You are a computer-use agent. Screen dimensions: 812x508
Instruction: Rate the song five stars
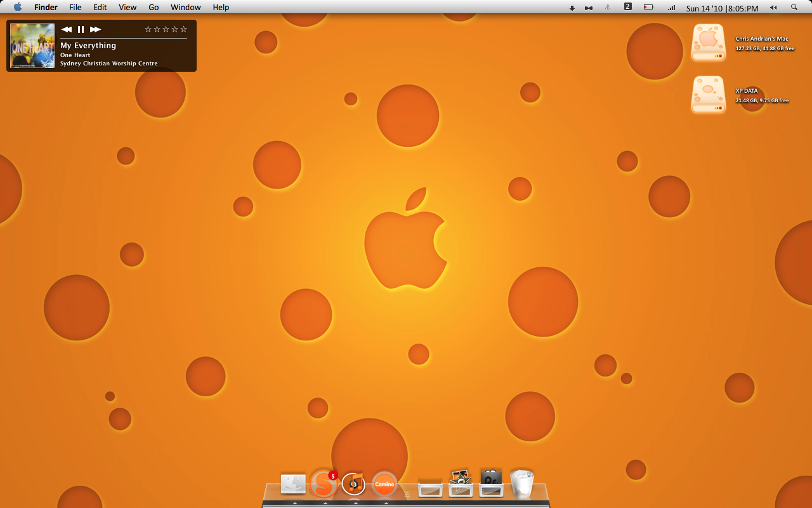(x=183, y=29)
